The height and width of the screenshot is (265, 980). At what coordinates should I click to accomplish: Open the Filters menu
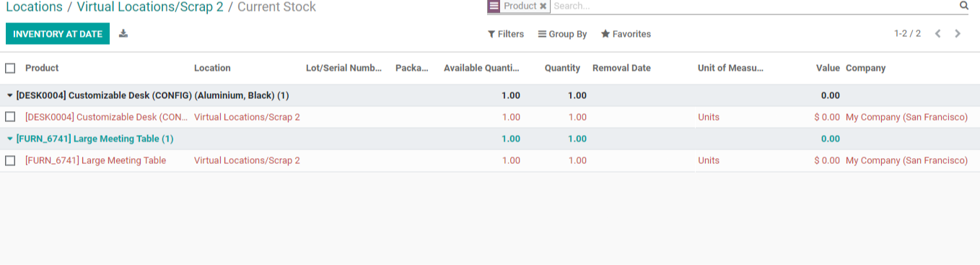coord(506,34)
